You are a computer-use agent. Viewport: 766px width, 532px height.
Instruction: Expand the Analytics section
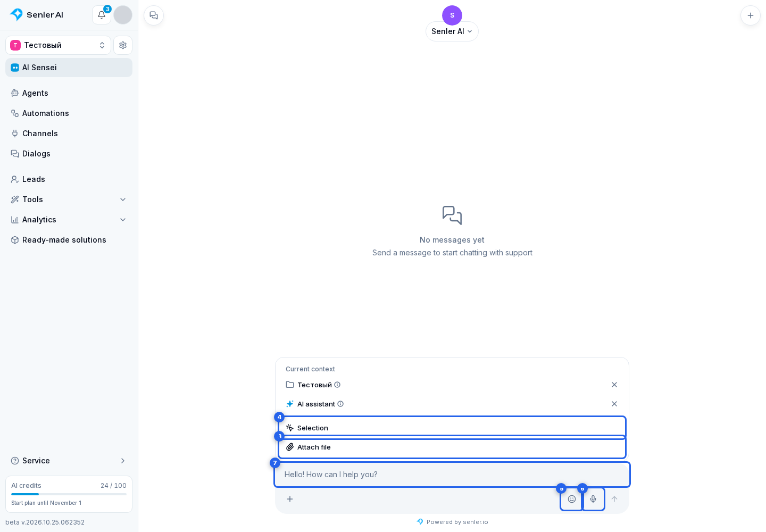(69, 220)
